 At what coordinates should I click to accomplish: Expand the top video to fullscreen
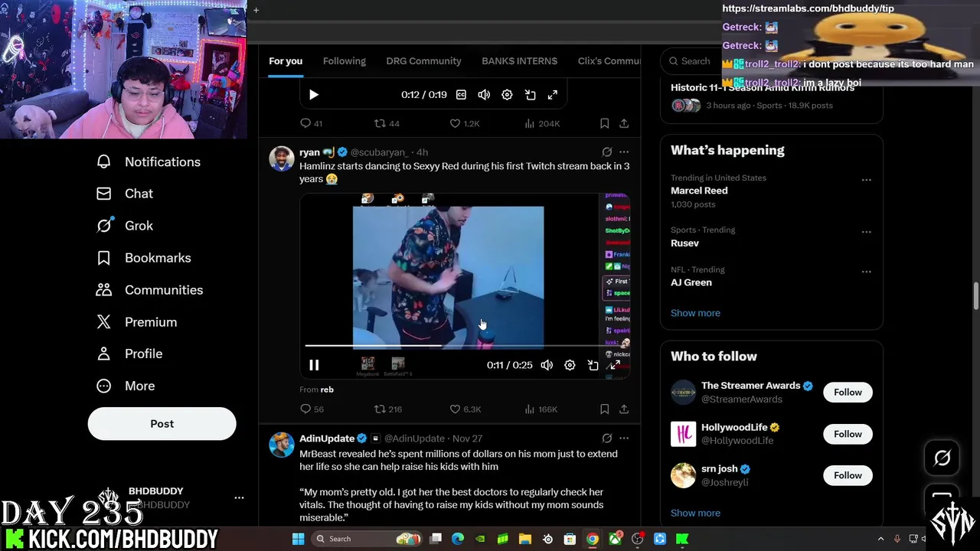coord(553,95)
